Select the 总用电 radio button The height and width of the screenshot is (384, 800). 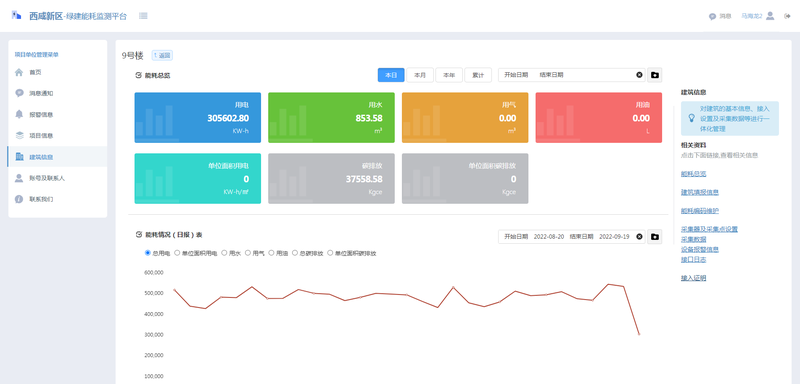click(x=148, y=252)
